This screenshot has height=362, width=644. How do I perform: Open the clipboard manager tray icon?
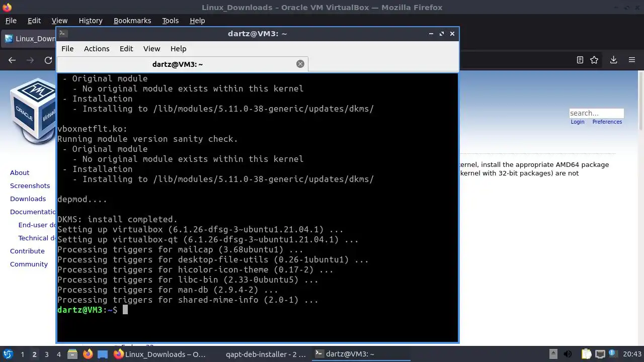coord(586,354)
